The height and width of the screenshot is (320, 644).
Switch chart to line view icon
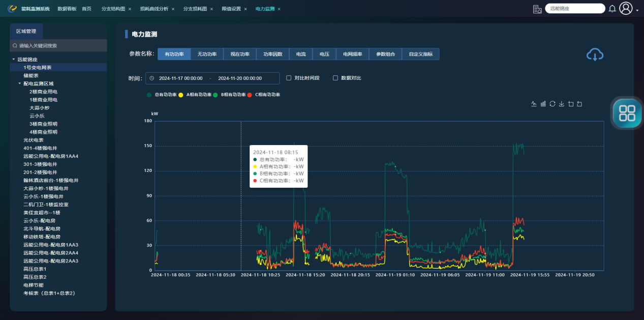[534, 104]
